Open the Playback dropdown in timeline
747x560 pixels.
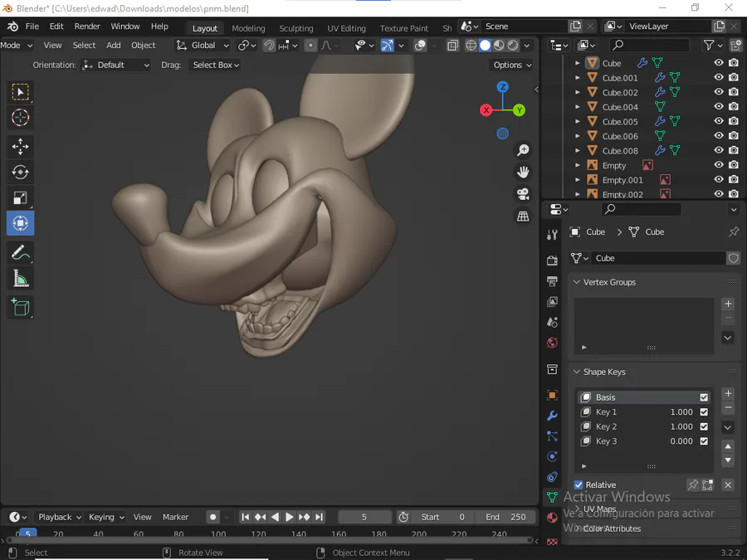59,517
